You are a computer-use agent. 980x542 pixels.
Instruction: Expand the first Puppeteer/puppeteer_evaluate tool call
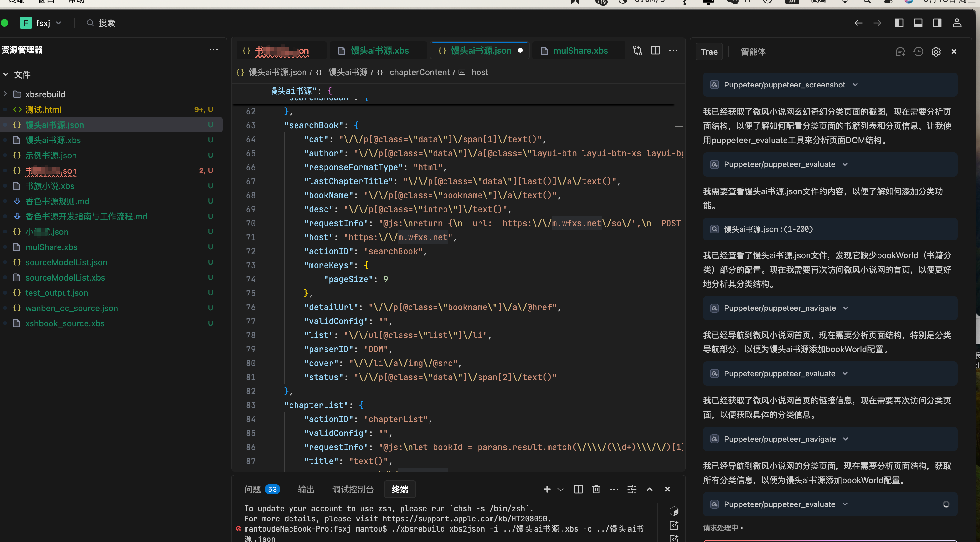click(830, 164)
